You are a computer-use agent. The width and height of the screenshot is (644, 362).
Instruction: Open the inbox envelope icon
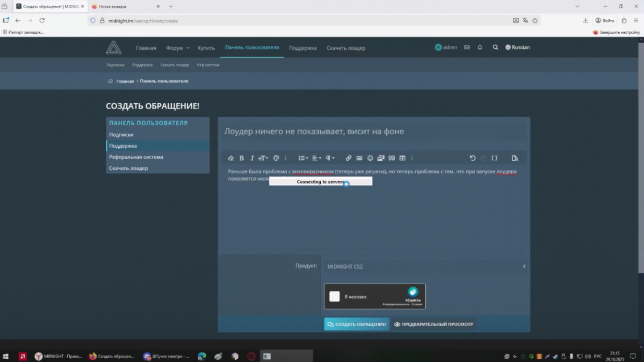click(467, 47)
